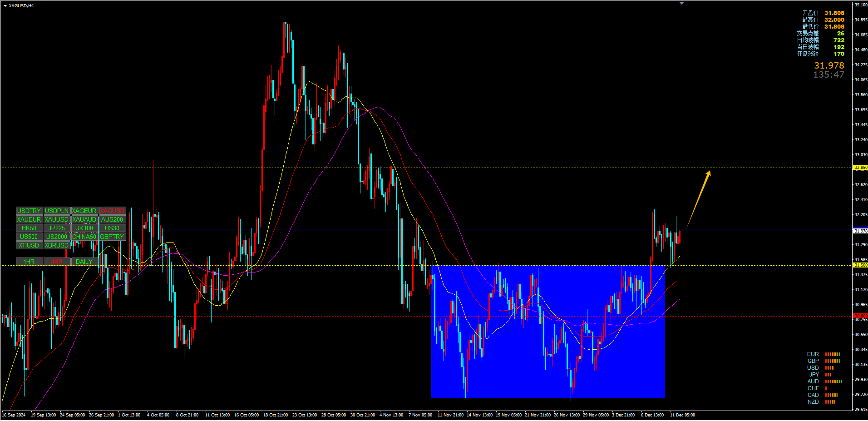Select the HK50 index button
The height and width of the screenshot is (421, 868).
tap(29, 228)
